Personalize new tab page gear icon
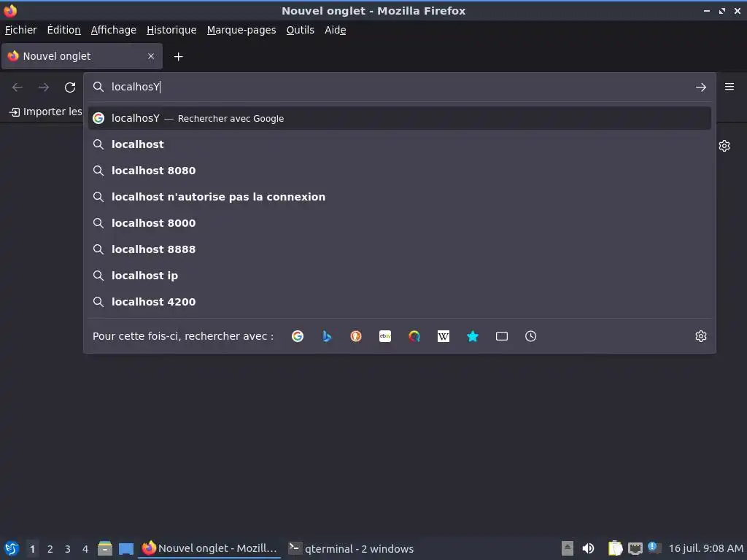747x560 pixels. [724, 146]
